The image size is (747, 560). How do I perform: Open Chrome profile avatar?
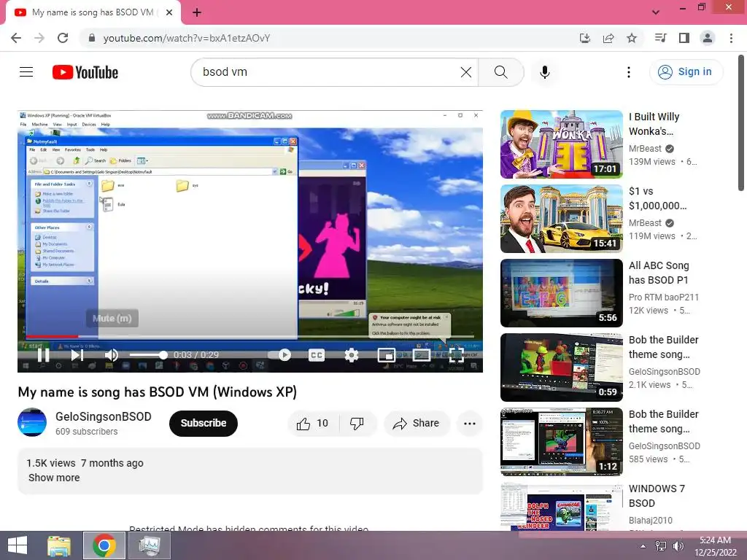pos(708,38)
